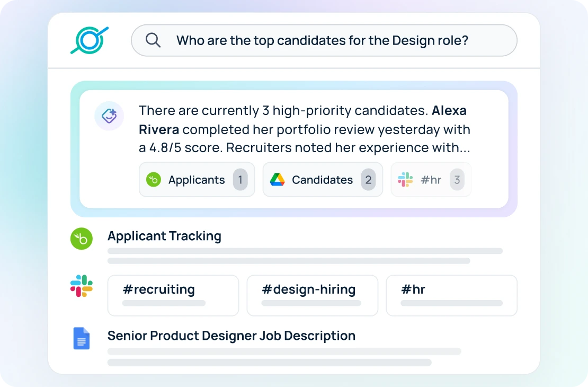The height and width of the screenshot is (387, 588).
Task: Click the AI assistant answer icon
Action: point(109,116)
